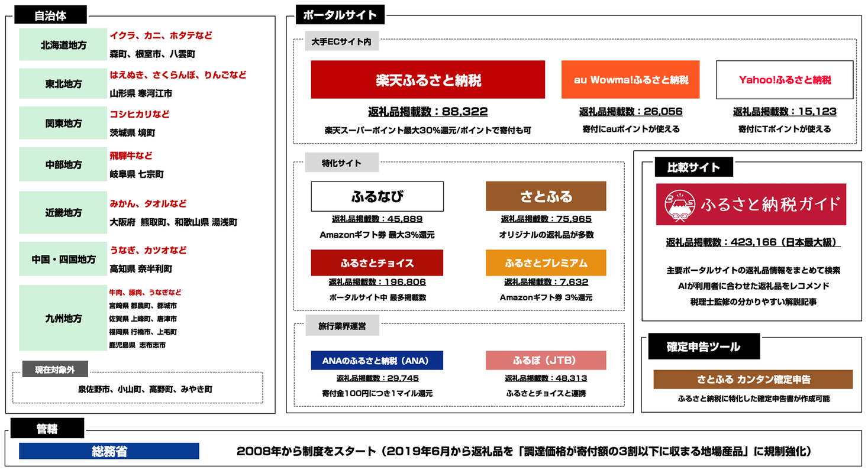Screen dimensions: 868x473
Task: Click the 現在対象外 label
Action: click(54, 370)
